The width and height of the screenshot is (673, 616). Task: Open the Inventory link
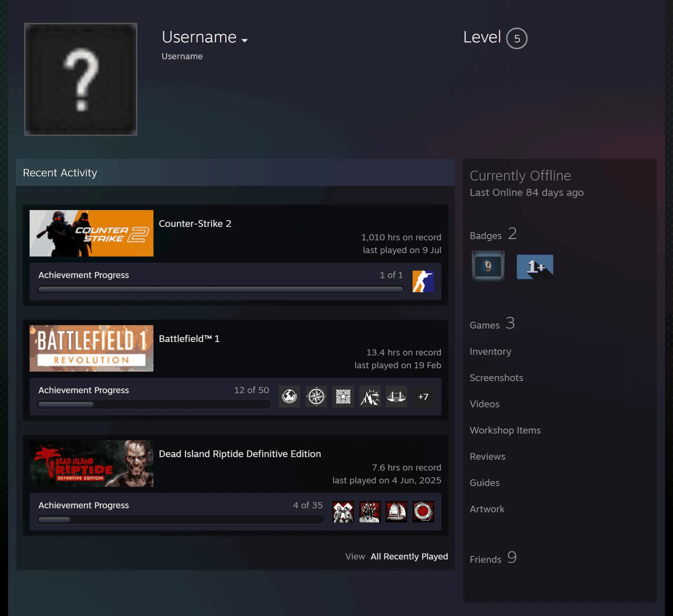point(490,351)
